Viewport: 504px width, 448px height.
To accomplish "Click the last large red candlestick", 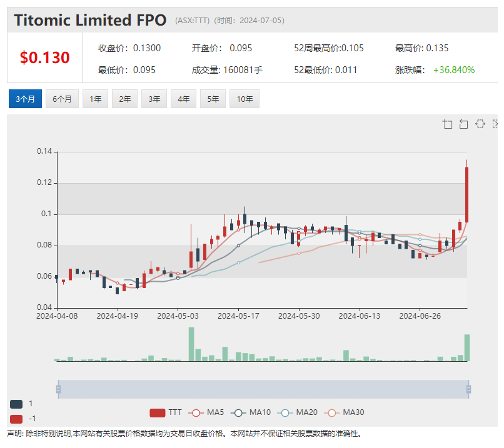I will pos(466,194).
